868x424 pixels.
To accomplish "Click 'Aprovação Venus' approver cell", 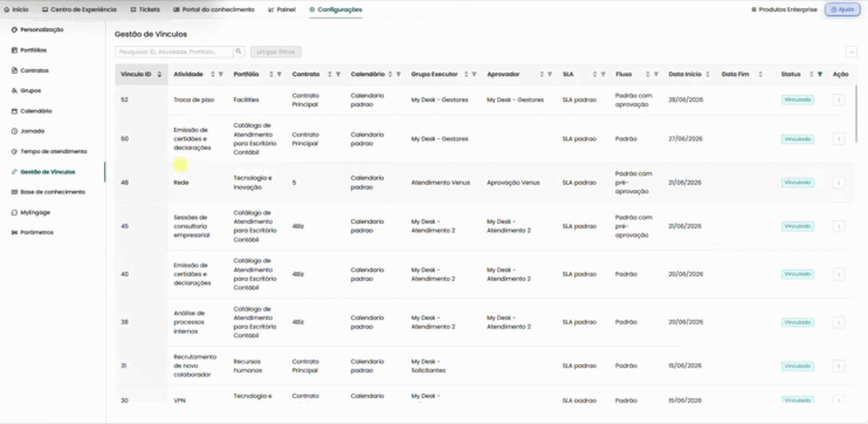I will click(x=513, y=182).
